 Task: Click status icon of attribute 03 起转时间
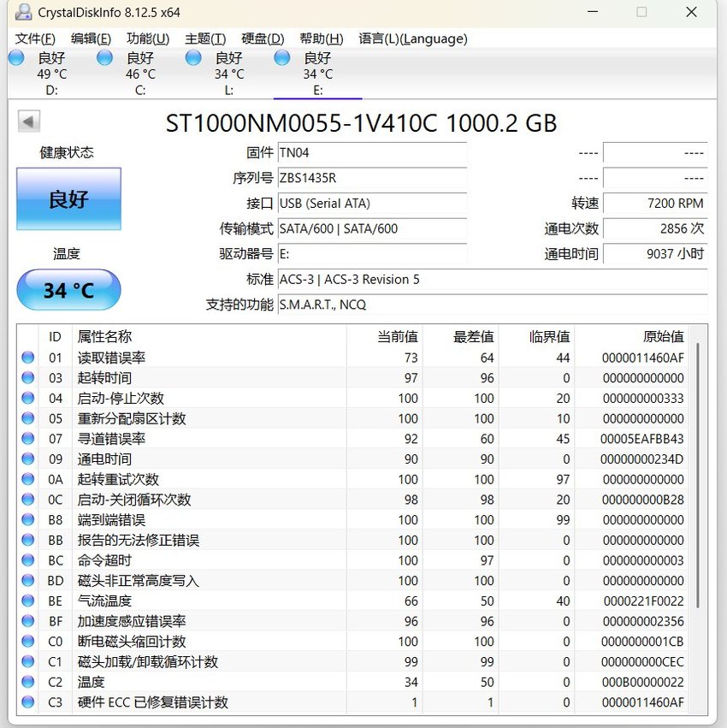[x=28, y=378]
